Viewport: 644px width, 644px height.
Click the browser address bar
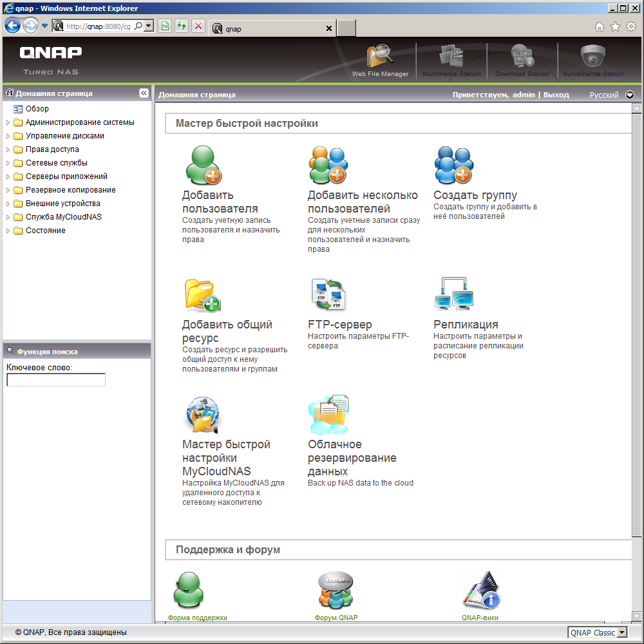(x=99, y=26)
